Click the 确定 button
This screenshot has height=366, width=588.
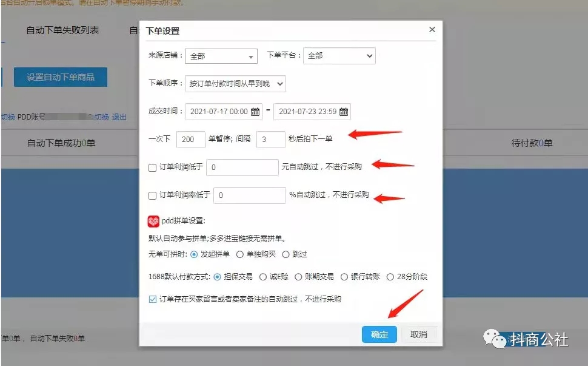379,334
